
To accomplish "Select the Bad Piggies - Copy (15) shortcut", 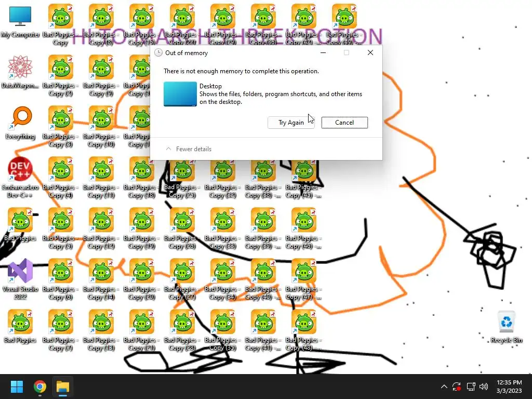I will point(141,24).
